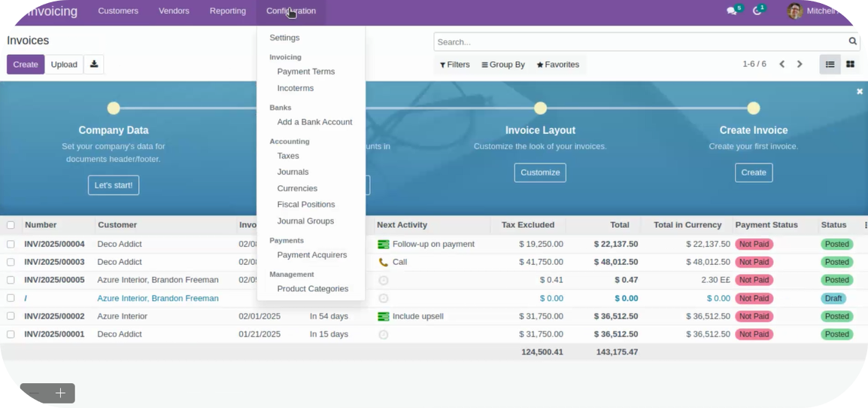Toggle the select-all header checkbox
868x408 pixels.
tap(11, 225)
